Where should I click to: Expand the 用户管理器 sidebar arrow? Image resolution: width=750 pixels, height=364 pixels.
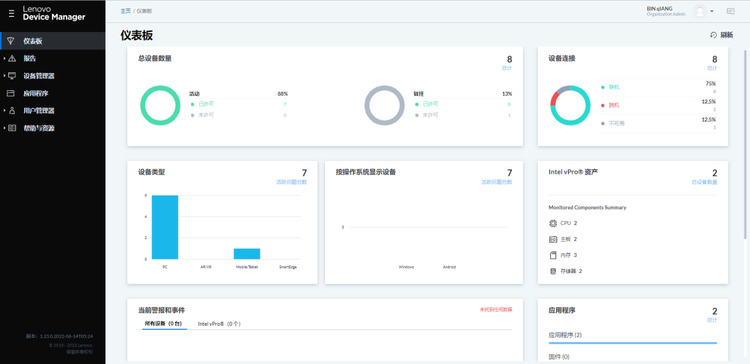[x=4, y=110]
